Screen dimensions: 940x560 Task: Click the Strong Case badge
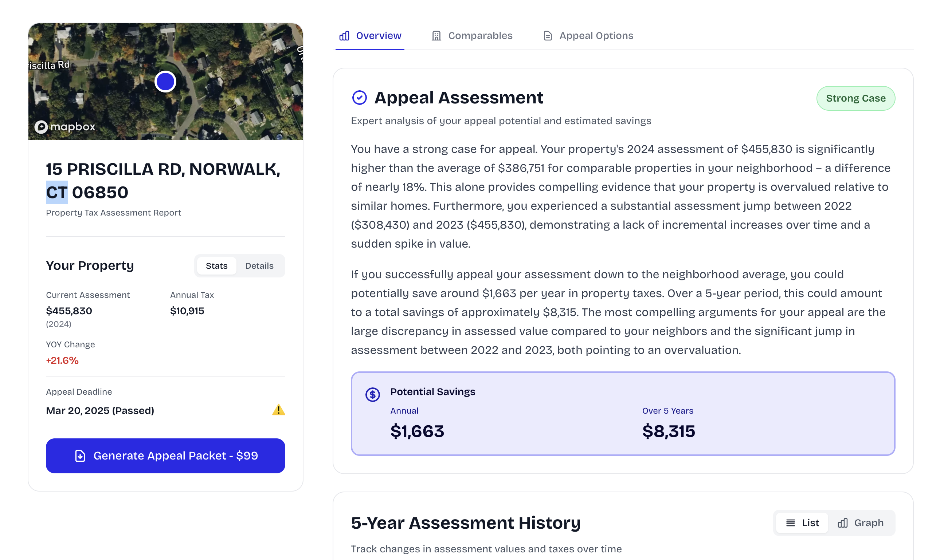point(855,98)
